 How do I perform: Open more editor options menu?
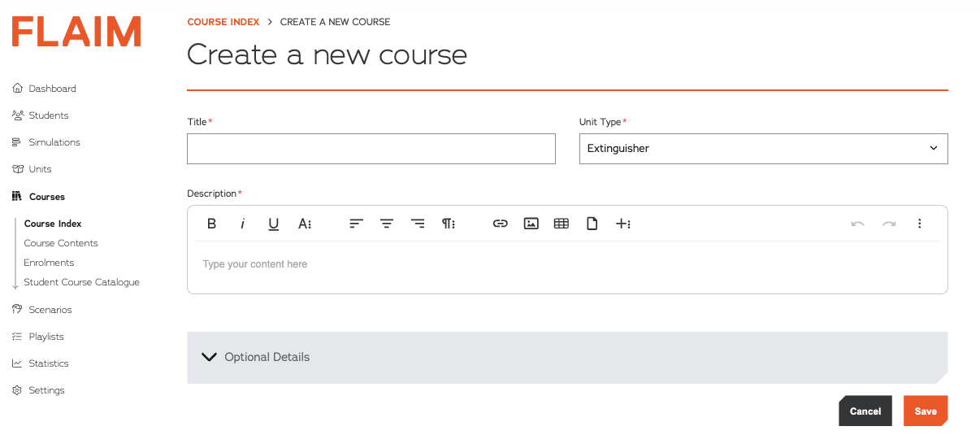920,224
